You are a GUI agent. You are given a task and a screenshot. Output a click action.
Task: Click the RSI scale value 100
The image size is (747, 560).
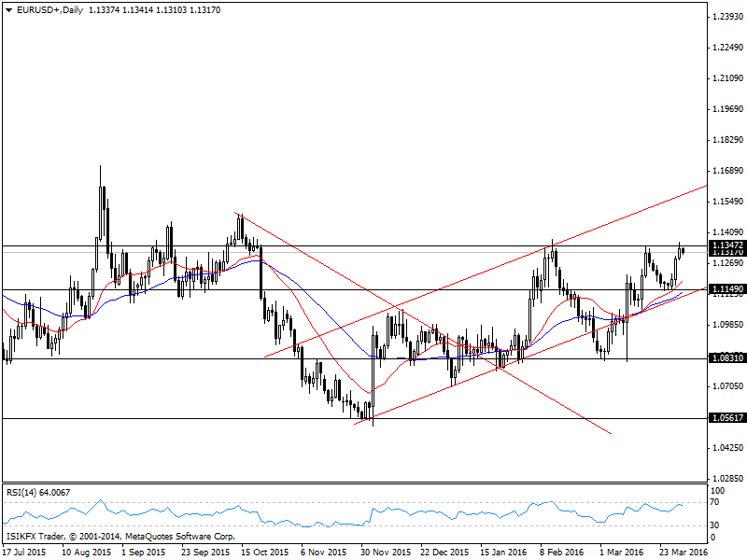717,491
